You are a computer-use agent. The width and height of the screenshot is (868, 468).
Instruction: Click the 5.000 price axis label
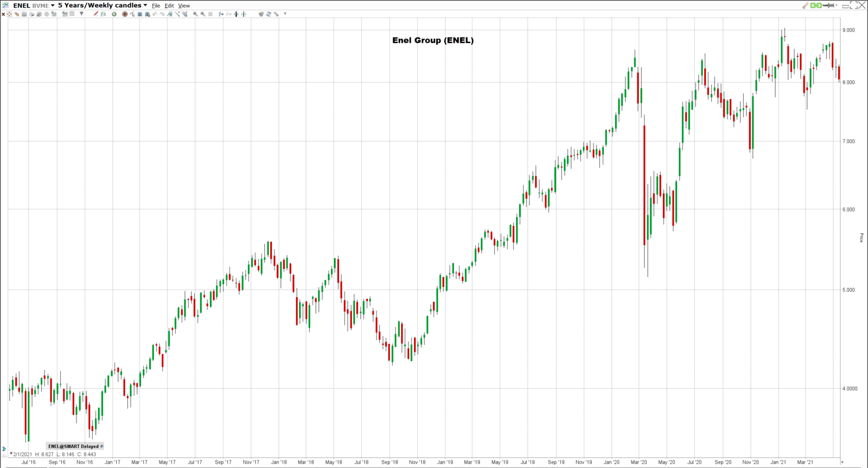848,290
